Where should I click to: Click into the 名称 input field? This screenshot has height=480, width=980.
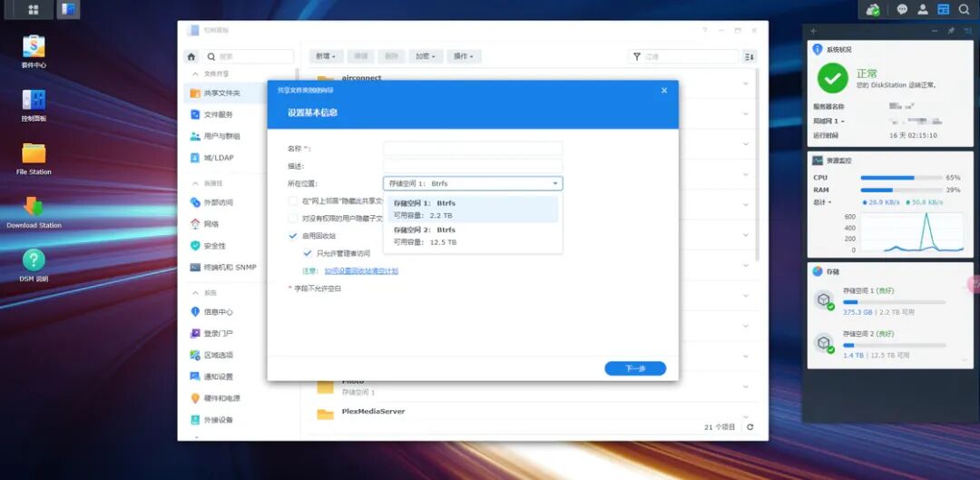pos(473,148)
